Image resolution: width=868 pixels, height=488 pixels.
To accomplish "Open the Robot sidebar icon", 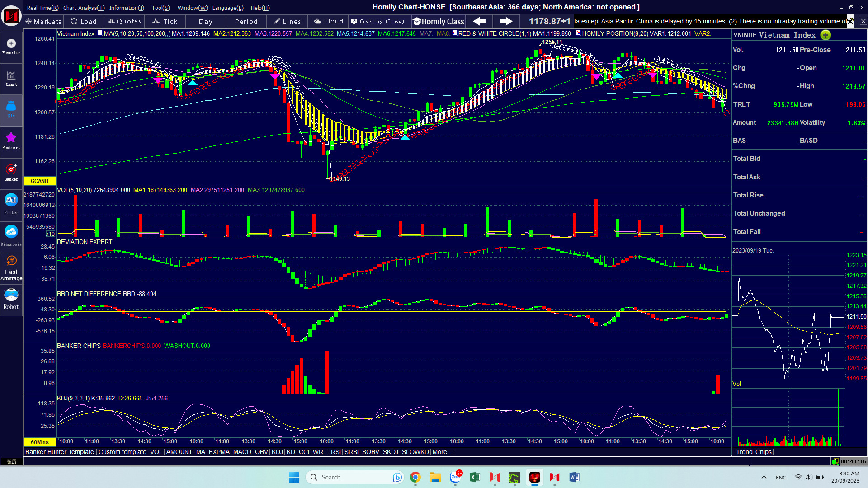I will (x=11, y=299).
